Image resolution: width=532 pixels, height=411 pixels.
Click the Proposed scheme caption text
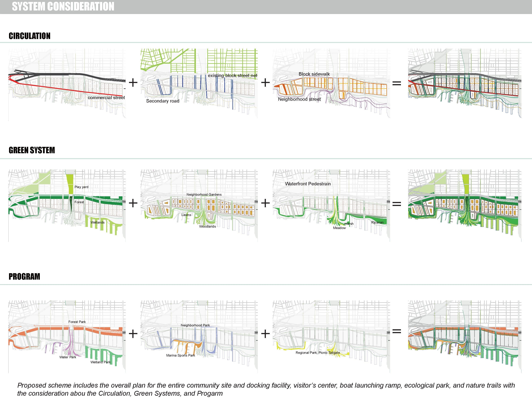tap(266, 389)
